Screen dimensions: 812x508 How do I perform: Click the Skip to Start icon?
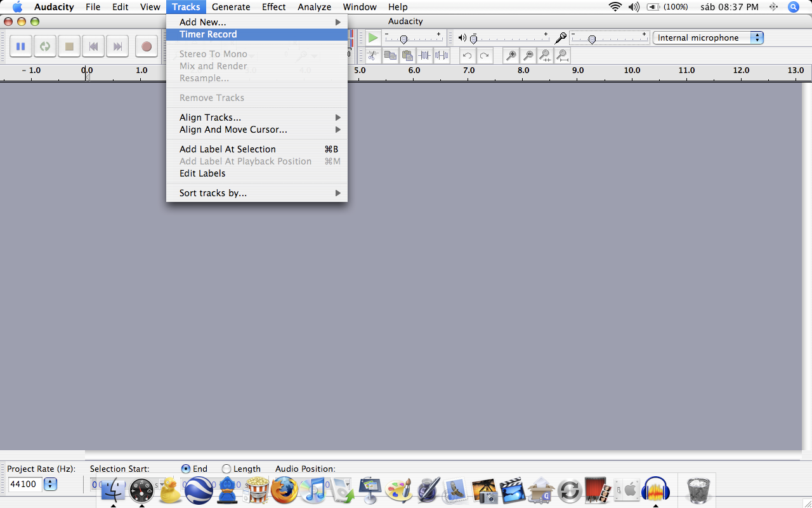[x=93, y=46]
